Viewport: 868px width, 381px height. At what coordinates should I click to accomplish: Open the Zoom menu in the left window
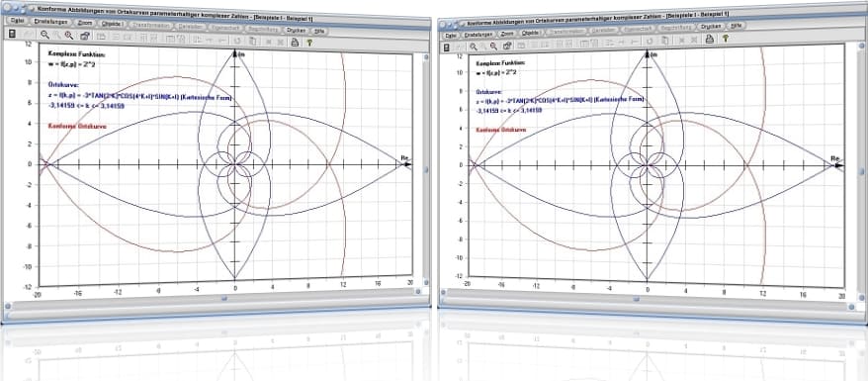coord(85,24)
